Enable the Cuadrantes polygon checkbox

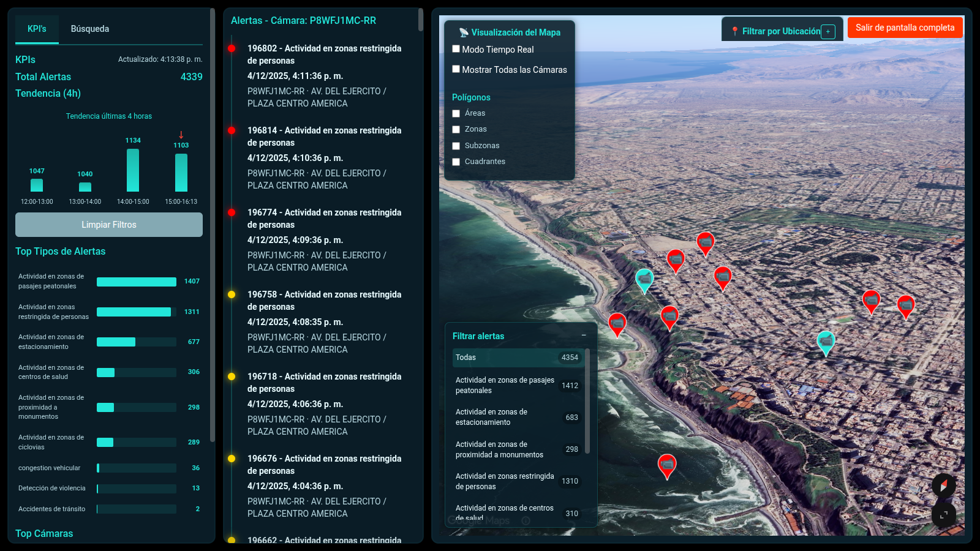(456, 162)
